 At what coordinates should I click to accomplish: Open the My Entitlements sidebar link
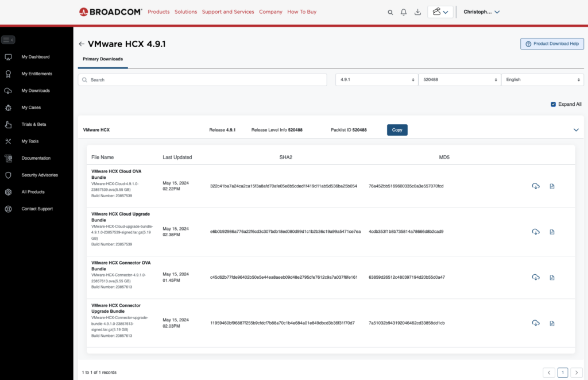point(37,74)
